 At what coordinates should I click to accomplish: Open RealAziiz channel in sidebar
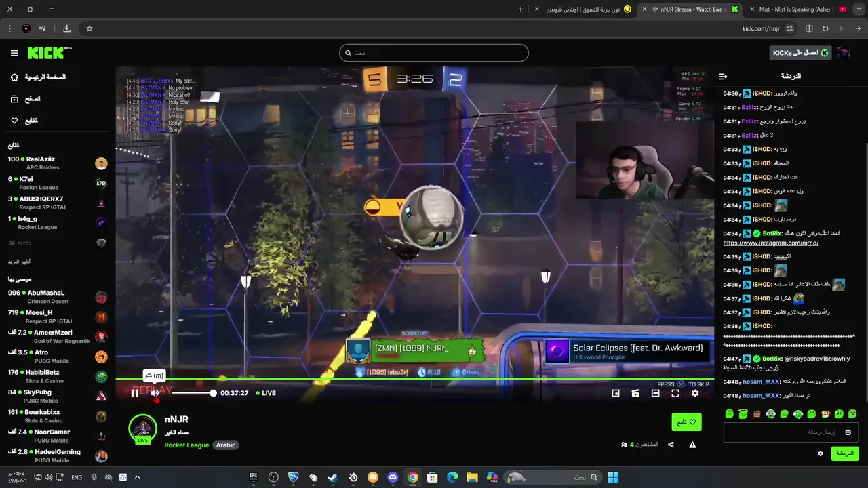pos(58,163)
